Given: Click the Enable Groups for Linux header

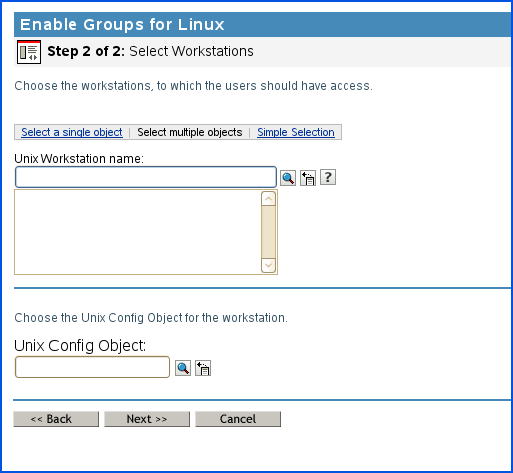Looking at the screenshot, I should 122,24.
